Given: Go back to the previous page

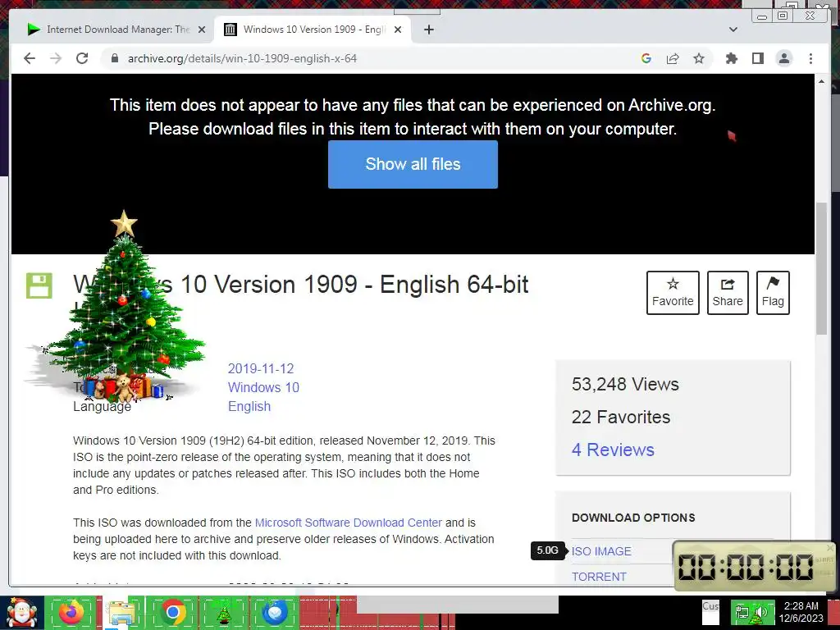Looking at the screenshot, I should (x=30, y=58).
